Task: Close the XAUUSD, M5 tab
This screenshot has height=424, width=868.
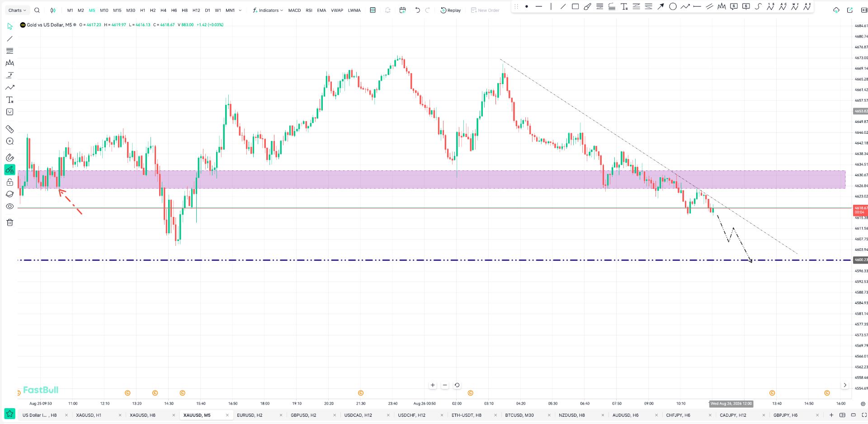Action: pos(227,415)
